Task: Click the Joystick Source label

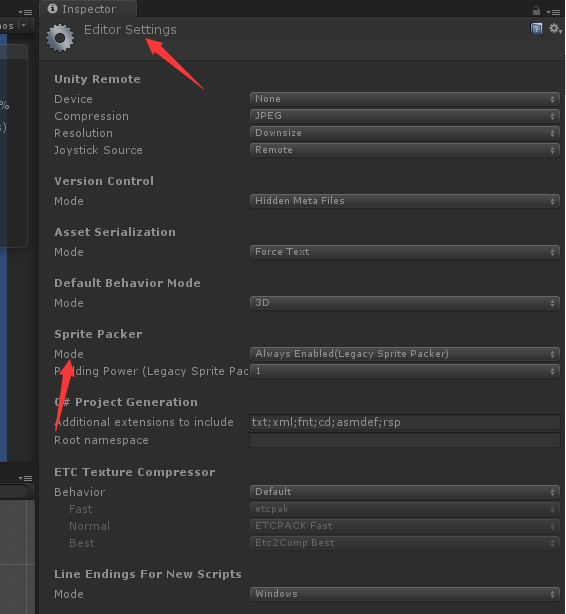Action: pos(98,150)
